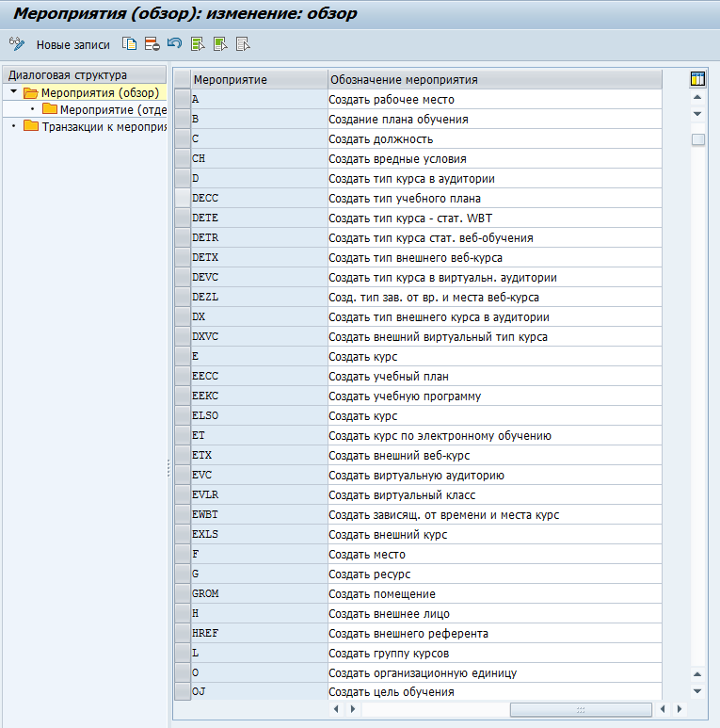Select row HREF with row selector

click(183, 633)
